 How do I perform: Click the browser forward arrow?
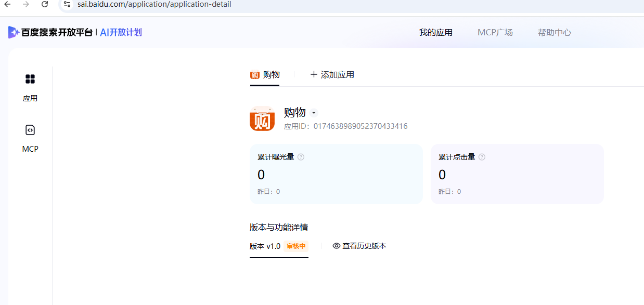26,4
